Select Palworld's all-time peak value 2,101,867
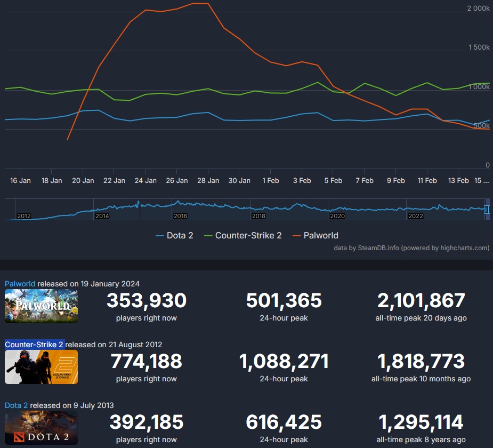This screenshot has width=493, height=448. coord(421,300)
